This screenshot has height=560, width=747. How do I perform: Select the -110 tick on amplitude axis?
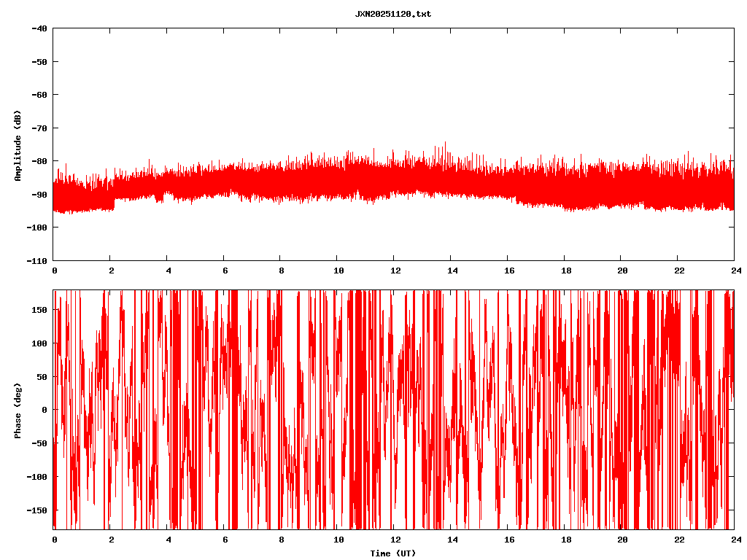tap(37, 260)
